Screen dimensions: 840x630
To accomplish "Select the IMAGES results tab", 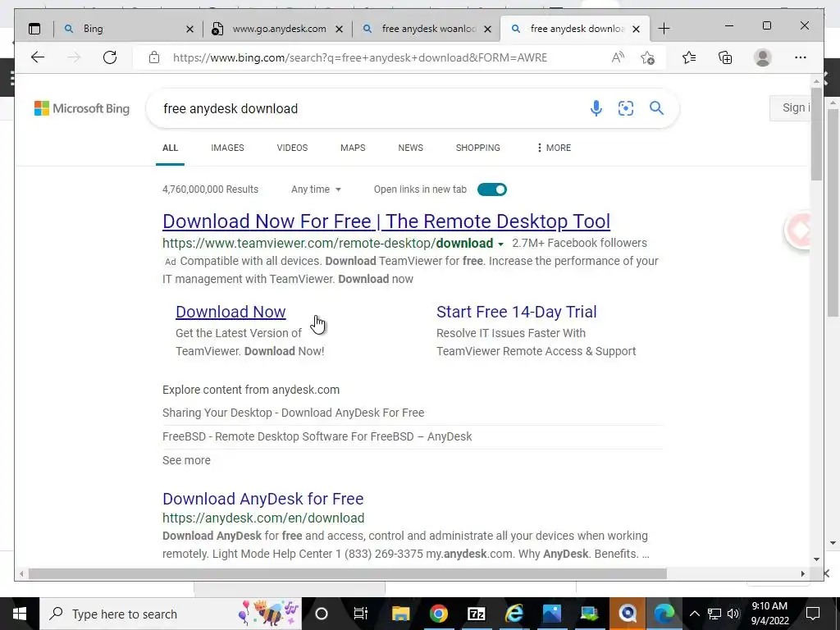I will point(227,148).
